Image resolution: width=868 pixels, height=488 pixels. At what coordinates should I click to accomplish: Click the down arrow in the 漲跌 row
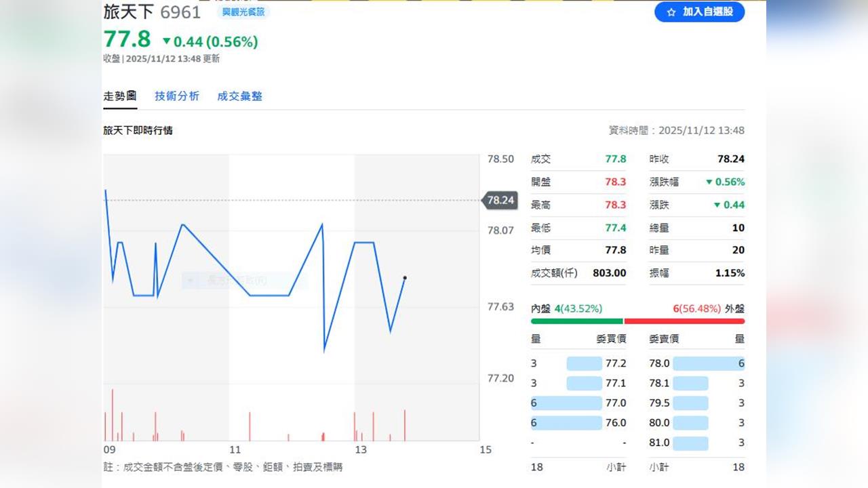pyautogui.click(x=717, y=205)
